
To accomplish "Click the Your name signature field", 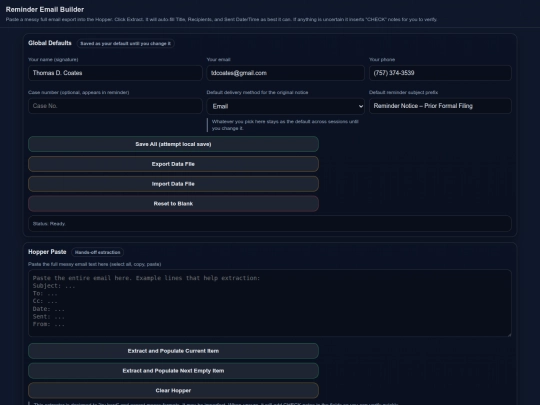I will tap(115, 73).
